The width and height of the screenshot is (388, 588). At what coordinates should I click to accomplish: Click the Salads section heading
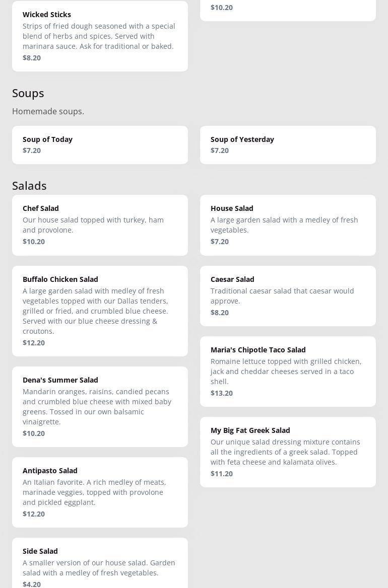[29, 186]
